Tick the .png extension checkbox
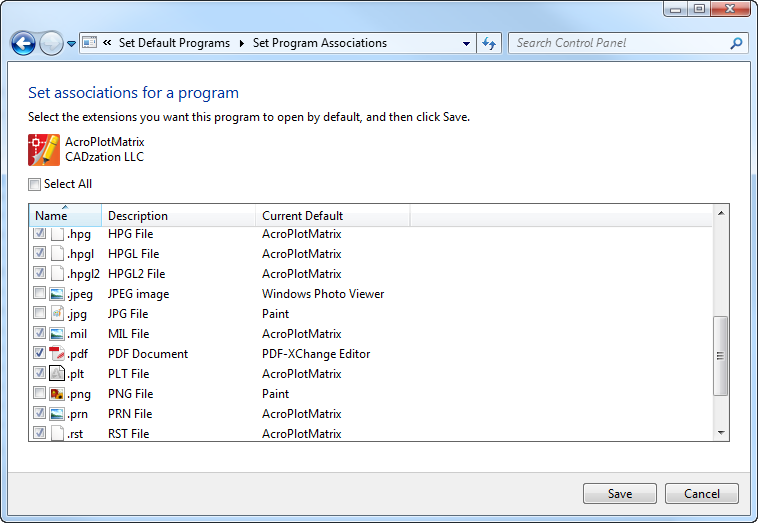Image resolution: width=758 pixels, height=523 pixels. pos(40,393)
